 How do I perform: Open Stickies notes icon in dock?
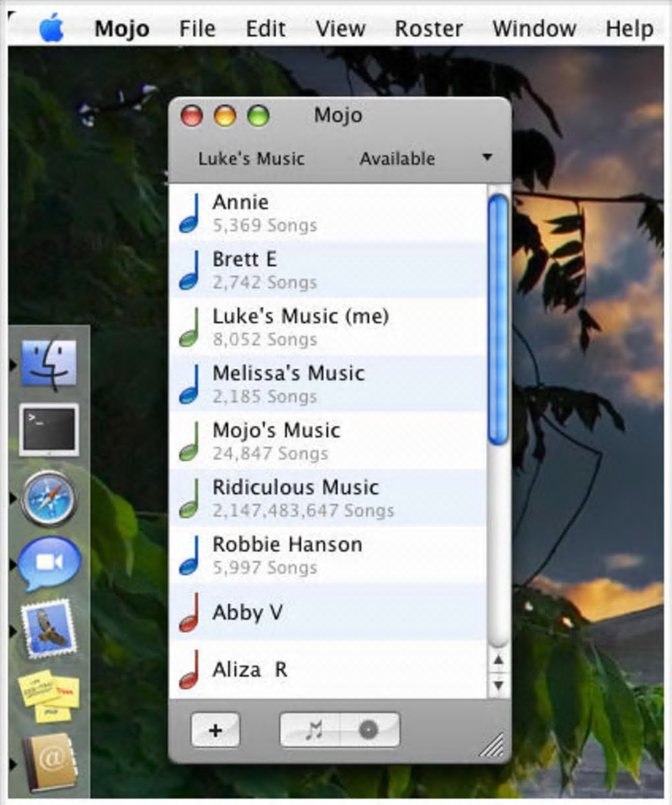[x=51, y=696]
